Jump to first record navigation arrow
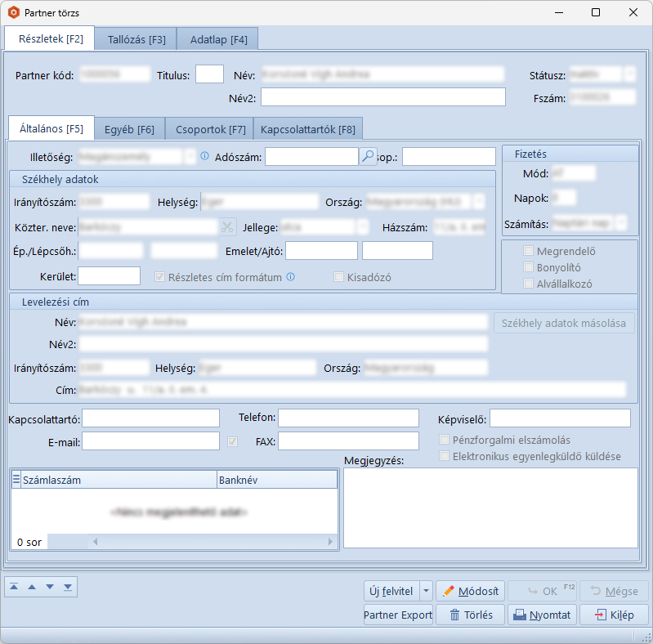This screenshot has width=653, height=644. pos(16,586)
